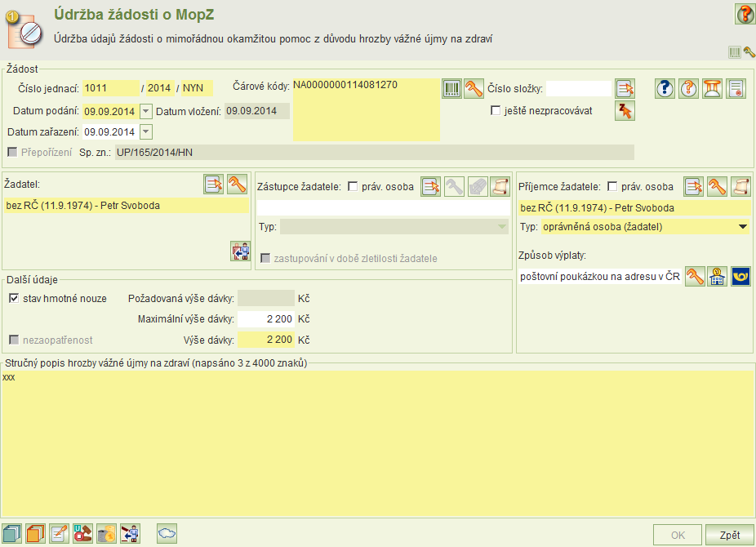The image size is (756, 547).
Task: Click the Způsob výplaty 'poštovní poukázkou' field
Action: (600, 277)
